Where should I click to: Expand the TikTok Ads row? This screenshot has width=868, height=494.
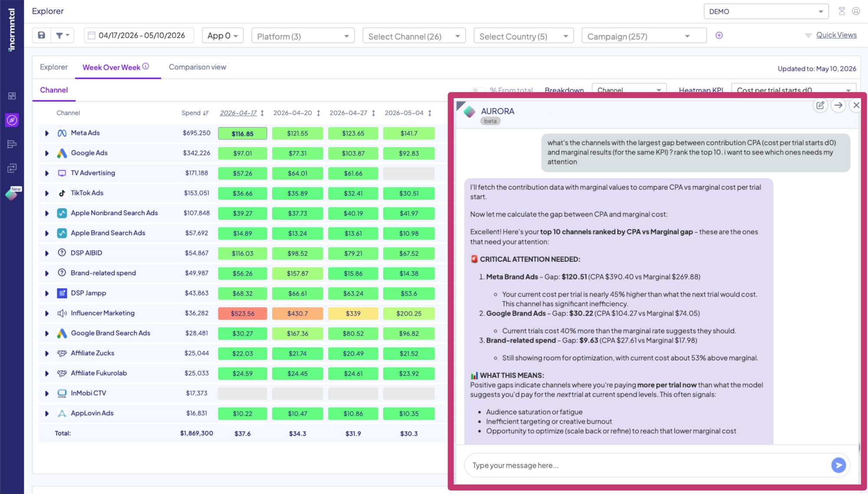(x=47, y=193)
